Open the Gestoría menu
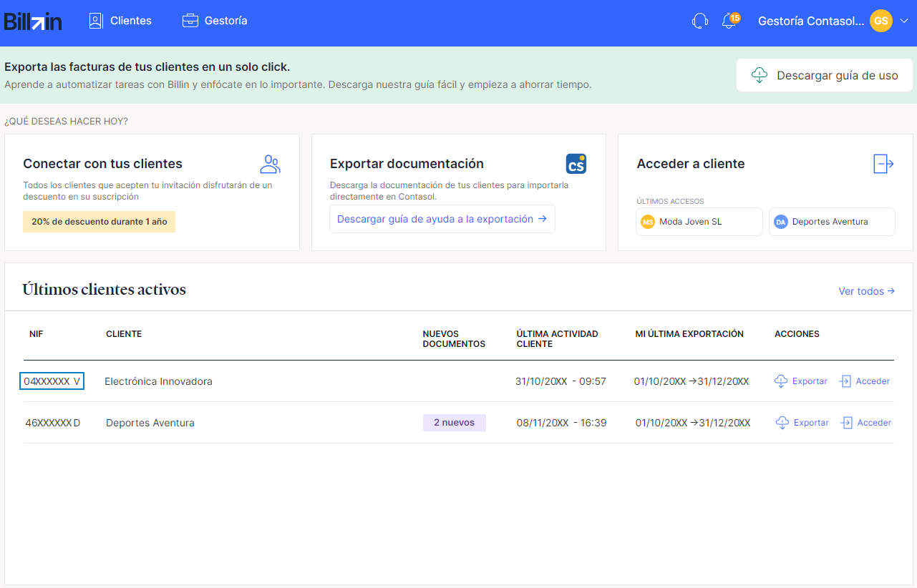This screenshot has width=917, height=588. pos(215,21)
